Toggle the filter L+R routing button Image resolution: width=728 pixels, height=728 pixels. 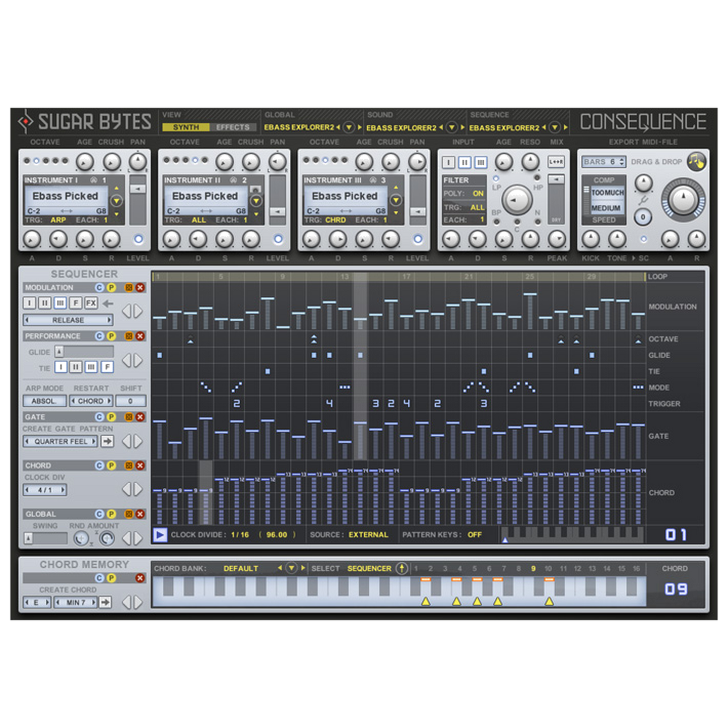point(556,162)
